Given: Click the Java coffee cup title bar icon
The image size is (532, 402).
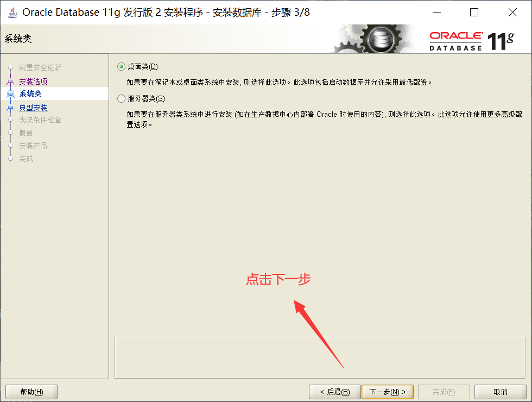Looking at the screenshot, I should pos(12,12).
